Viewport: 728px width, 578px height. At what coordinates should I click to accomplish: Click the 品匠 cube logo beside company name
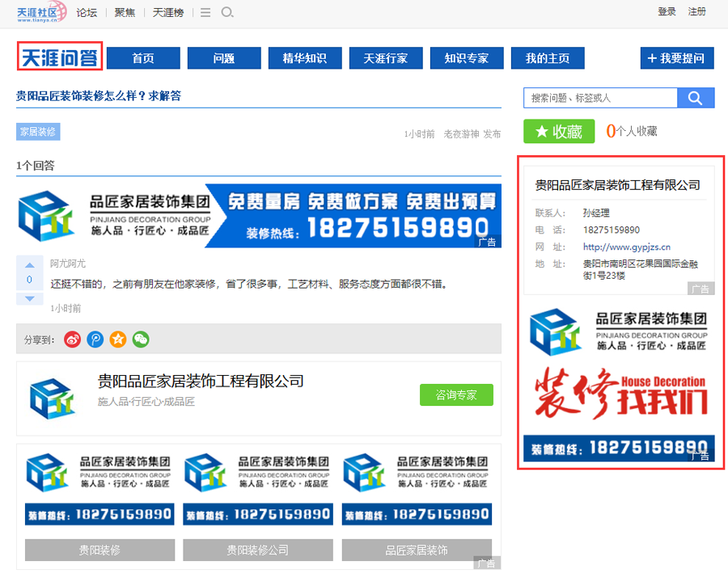click(53, 399)
